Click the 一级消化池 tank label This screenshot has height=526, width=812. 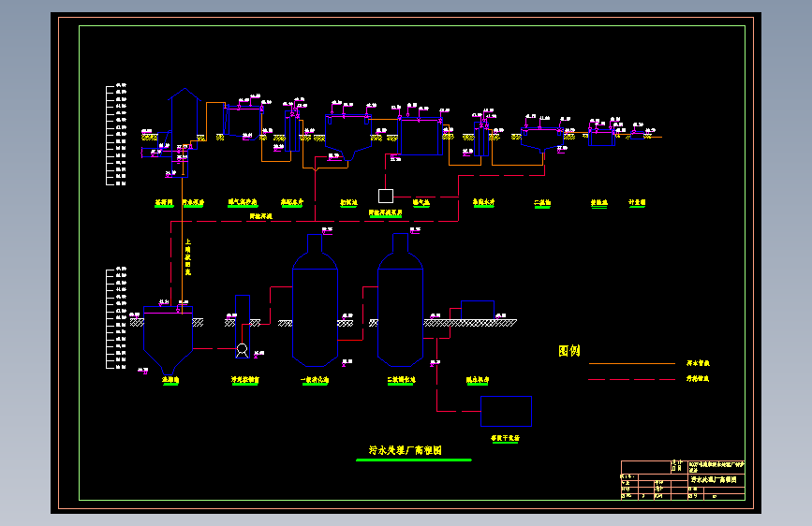point(315,380)
